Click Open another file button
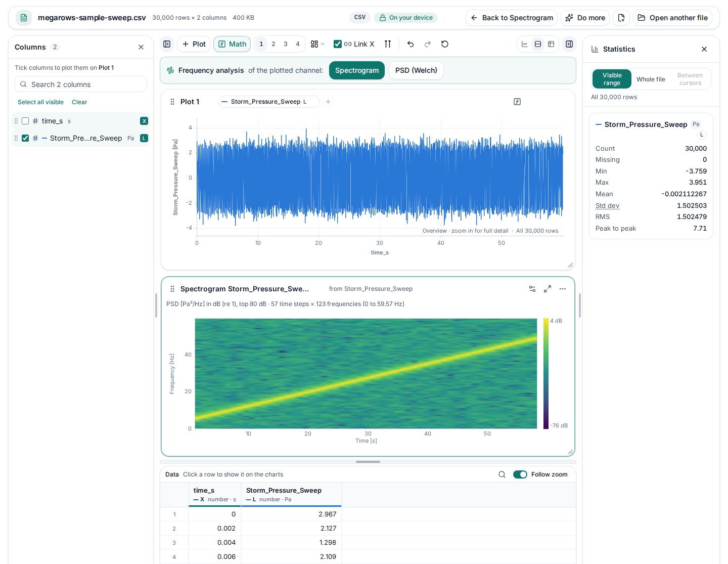728x564 pixels. (672, 18)
